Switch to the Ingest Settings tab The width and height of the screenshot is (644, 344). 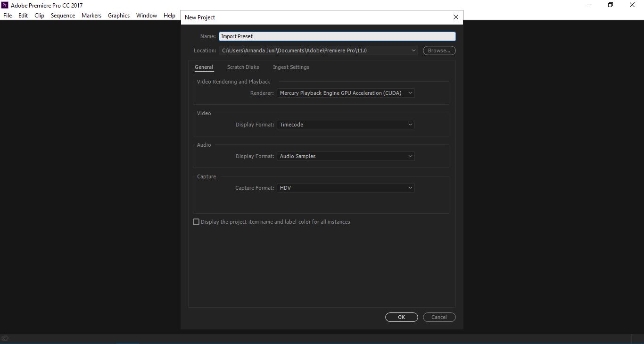291,67
